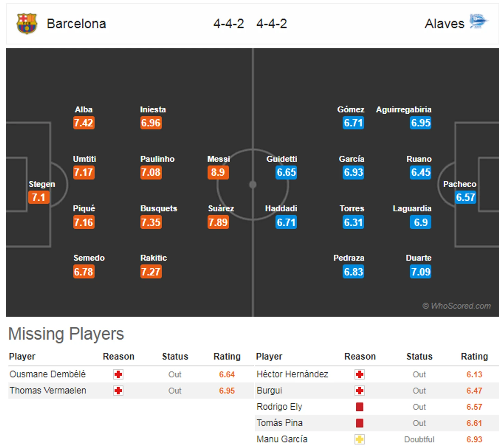
Task: Click the Rating column header for Alaves
Action: point(474,356)
